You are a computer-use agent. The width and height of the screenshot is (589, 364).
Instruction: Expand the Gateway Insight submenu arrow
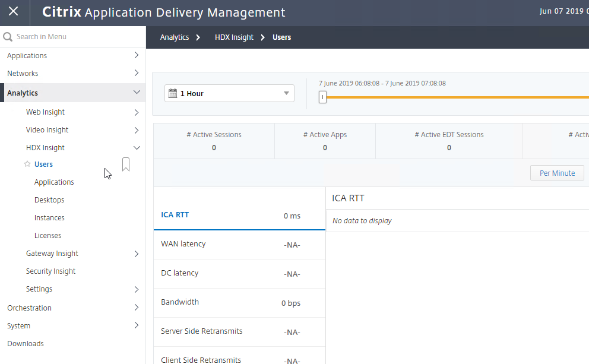137,254
